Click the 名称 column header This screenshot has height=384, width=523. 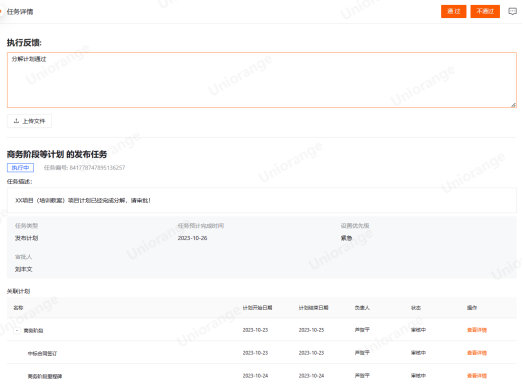click(x=18, y=308)
